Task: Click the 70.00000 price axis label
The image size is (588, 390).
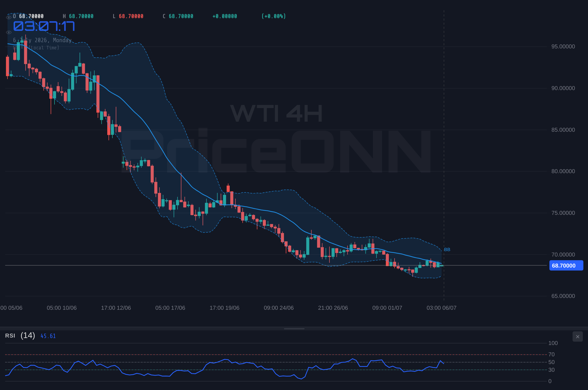Action: click(563, 255)
